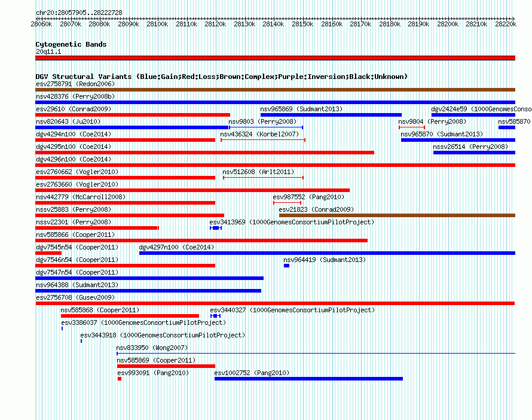Open esv29610 (Conrad2009) variant
This screenshot has width=532, height=420.
(x=74, y=109)
